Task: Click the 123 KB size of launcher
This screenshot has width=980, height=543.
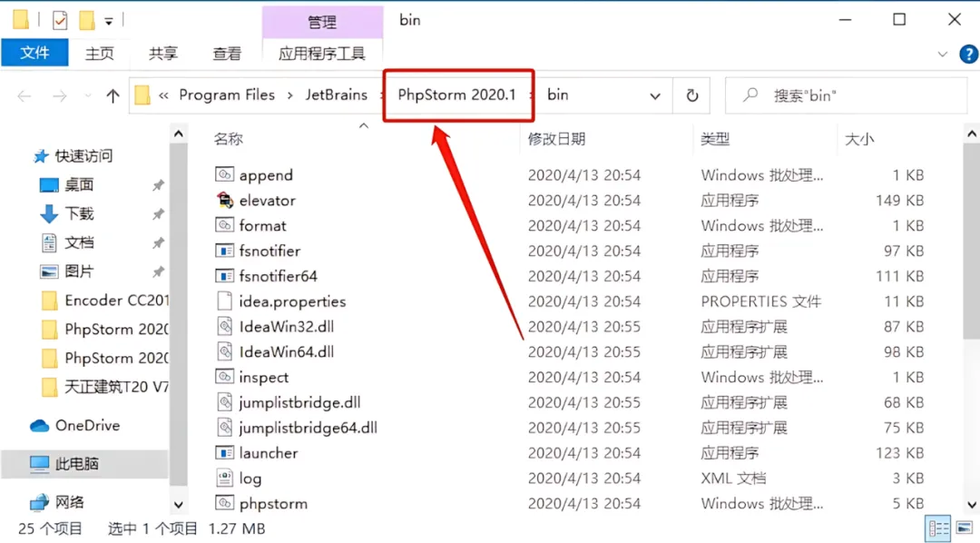Action: pyautogui.click(x=899, y=453)
